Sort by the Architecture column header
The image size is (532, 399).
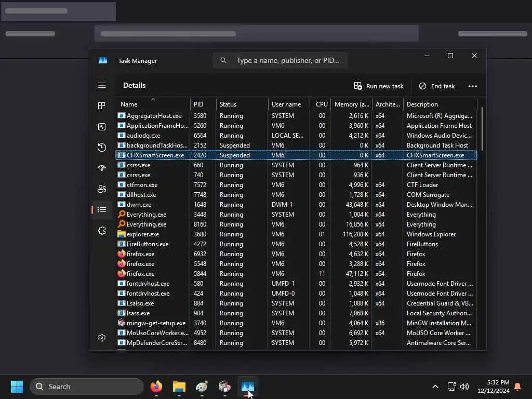[x=388, y=104]
